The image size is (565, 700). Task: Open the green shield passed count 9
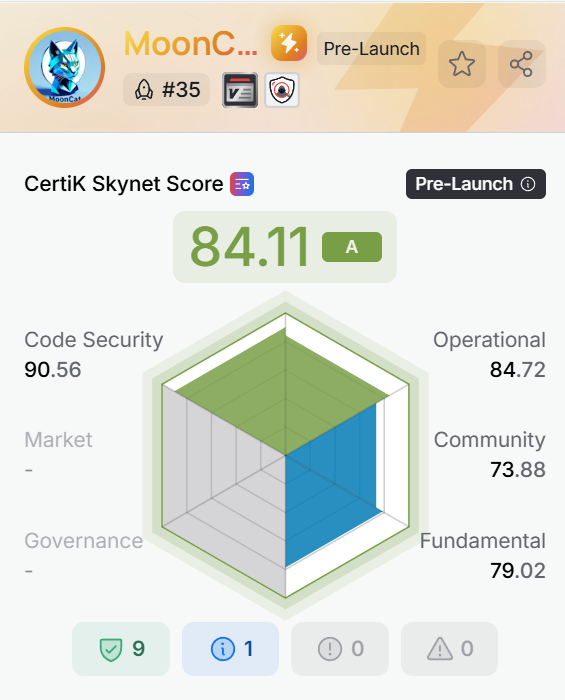pos(121,649)
